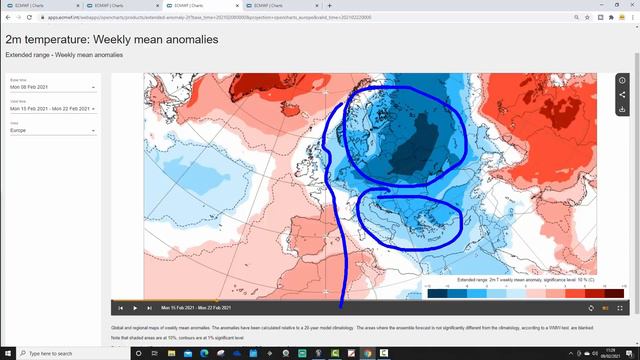Screen dimensions: 640x360
Task: Open a new browser tab
Action: click(x=329, y=6)
